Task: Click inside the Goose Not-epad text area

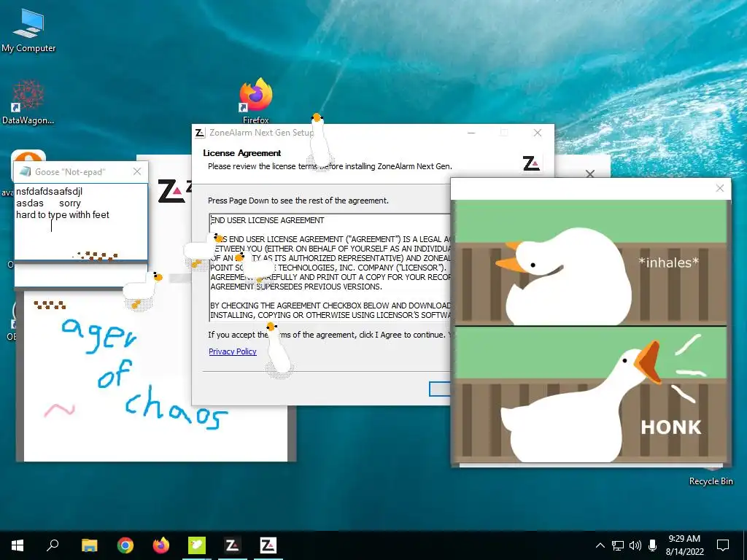Action: [x=81, y=222]
